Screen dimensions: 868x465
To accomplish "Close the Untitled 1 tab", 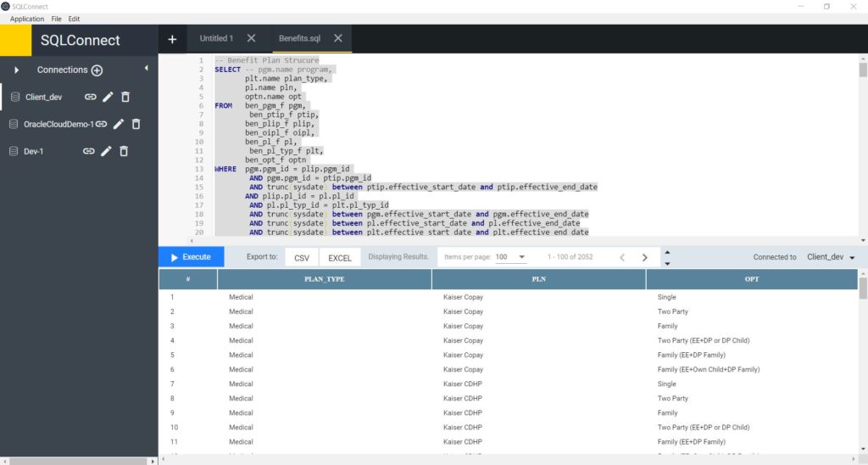I will [x=251, y=38].
